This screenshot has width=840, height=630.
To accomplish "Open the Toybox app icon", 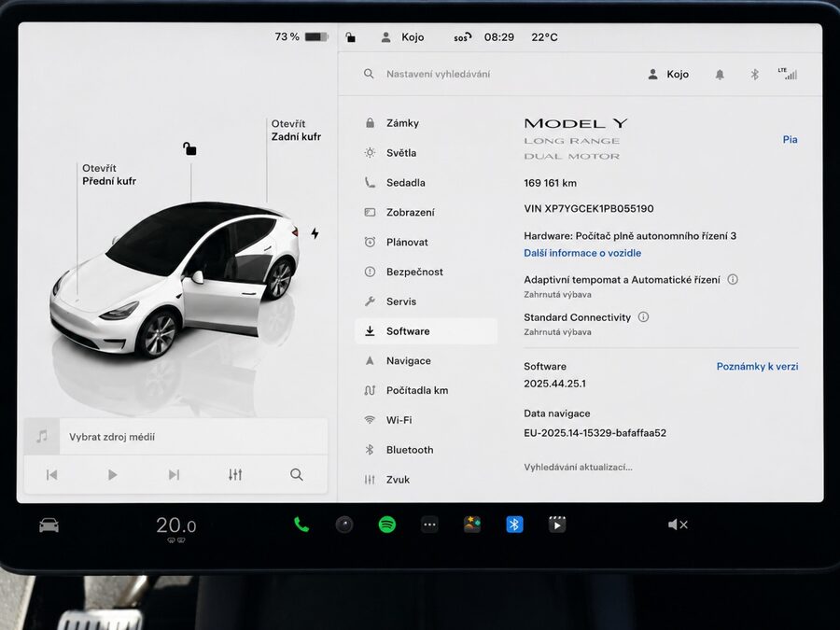I will tap(472, 525).
